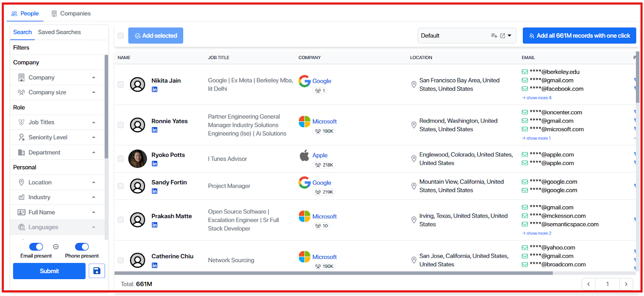Click the Apple company link

pyautogui.click(x=320, y=155)
